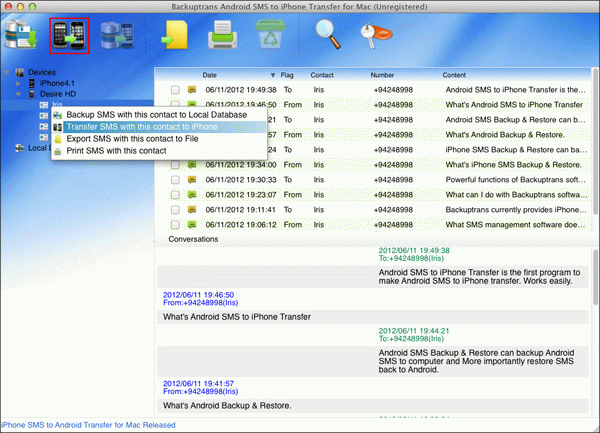Click conversation timestamp '2012/06/11 19:46:50'

point(198,295)
